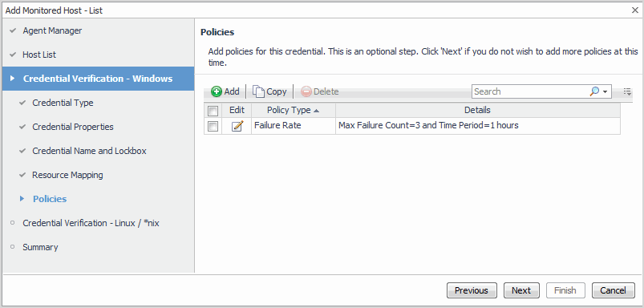The image size is (644, 308).
Task: Click the green Add policy icon
Action: pos(217,91)
